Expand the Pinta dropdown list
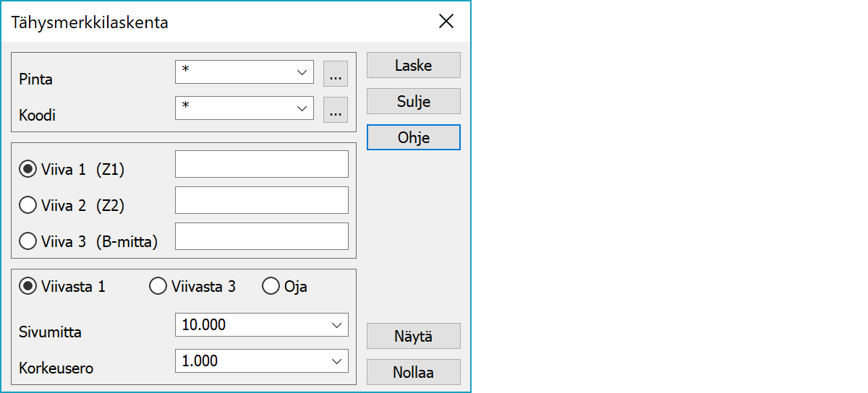The height and width of the screenshot is (393, 868). tap(302, 72)
